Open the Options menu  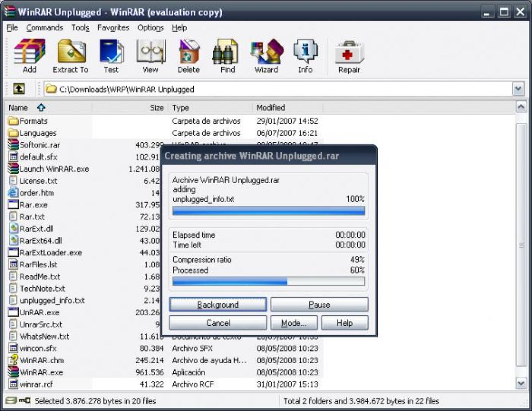point(150,27)
